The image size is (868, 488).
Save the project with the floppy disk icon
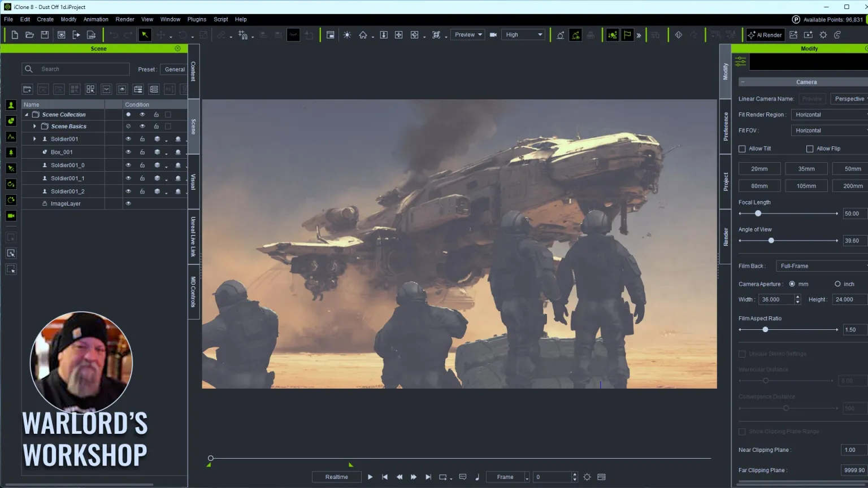pos(45,35)
